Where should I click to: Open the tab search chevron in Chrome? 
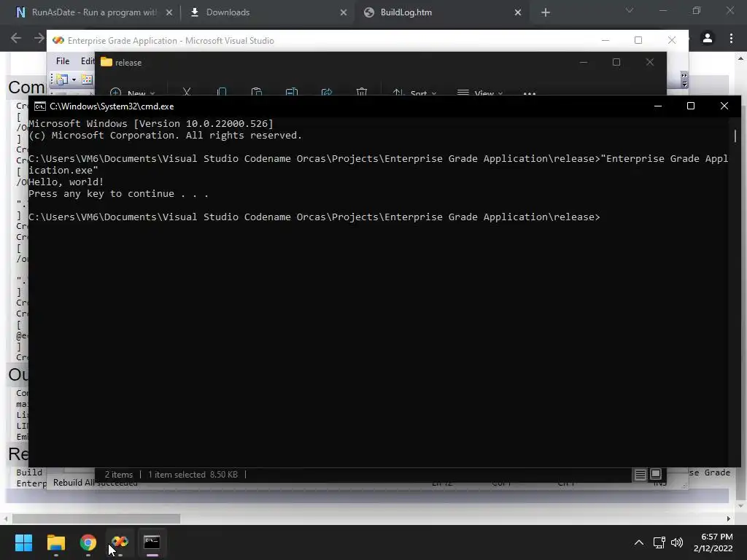tap(630, 10)
